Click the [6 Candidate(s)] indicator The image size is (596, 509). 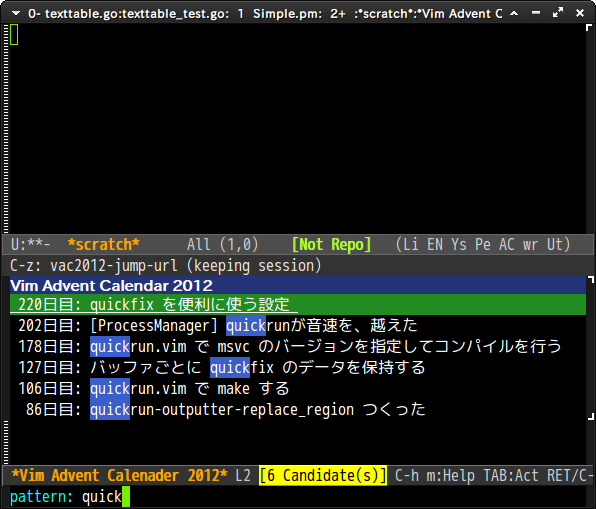(323, 476)
